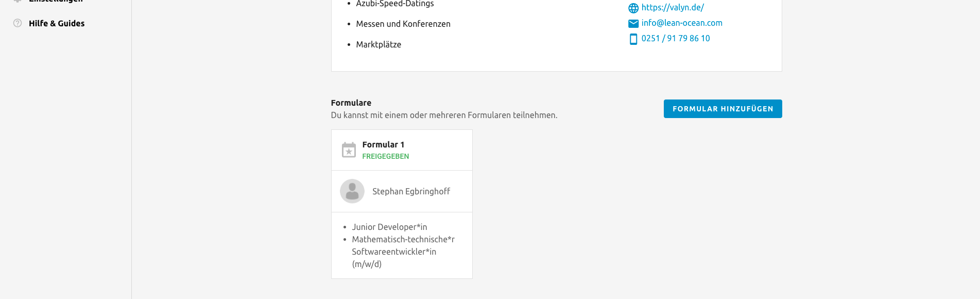Click the phone icon beside the number

(633, 39)
